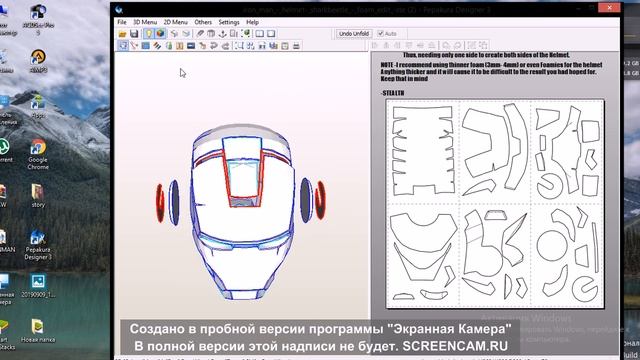Click the 'Новая папка' desktop folder
This screenshot has height=360, width=640.
(x=38, y=331)
